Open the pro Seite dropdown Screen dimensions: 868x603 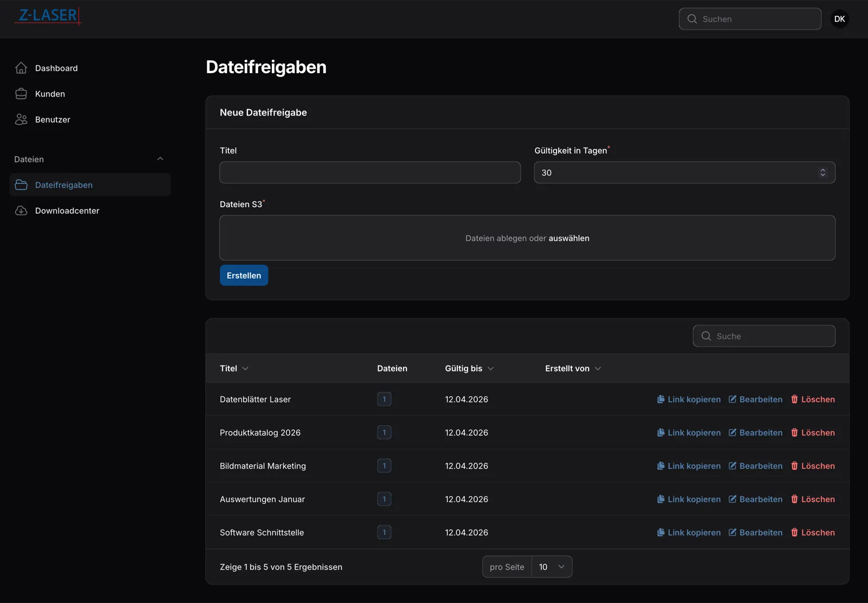tap(552, 567)
